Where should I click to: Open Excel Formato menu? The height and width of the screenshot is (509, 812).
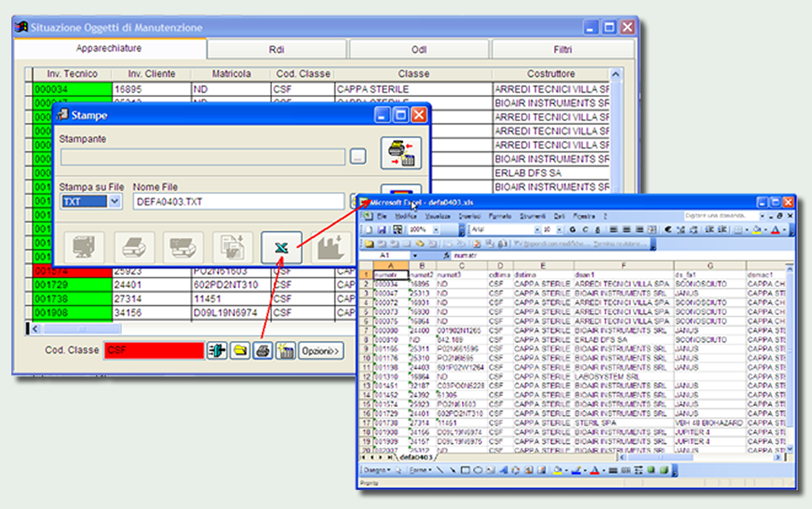click(500, 216)
